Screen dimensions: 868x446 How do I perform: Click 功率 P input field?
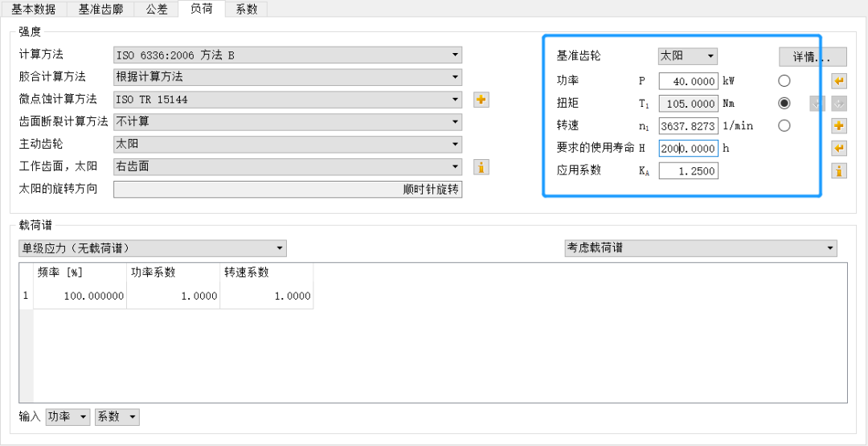pos(688,81)
